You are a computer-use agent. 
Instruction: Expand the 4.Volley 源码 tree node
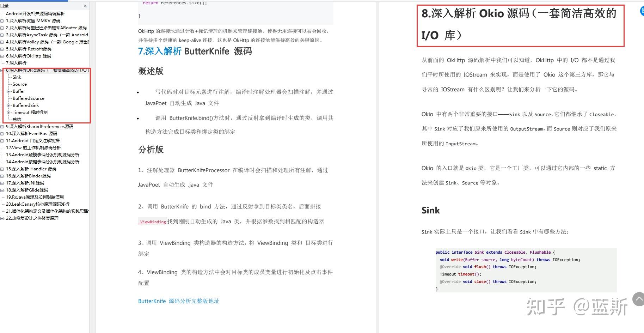2,42
